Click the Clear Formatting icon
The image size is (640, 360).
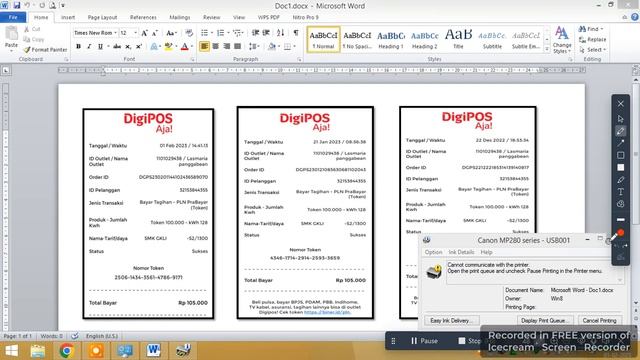pyautogui.click(x=189, y=33)
